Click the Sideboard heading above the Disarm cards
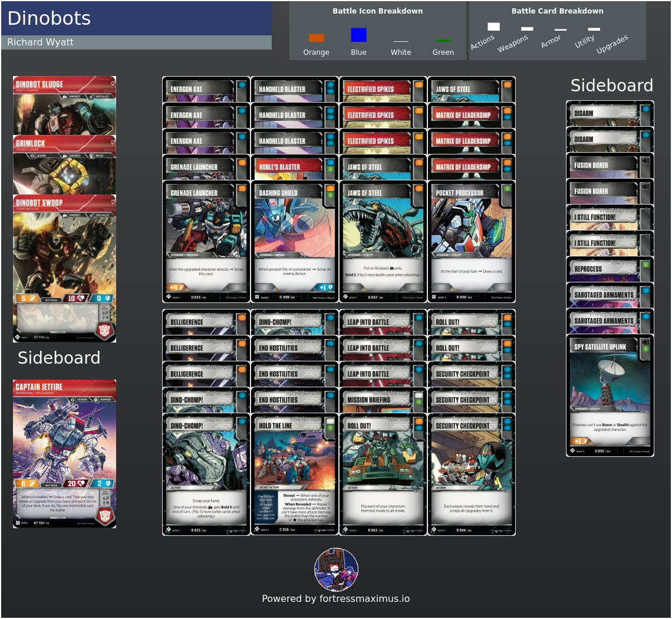The image size is (672, 619). pyautogui.click(x=611, y=85)
